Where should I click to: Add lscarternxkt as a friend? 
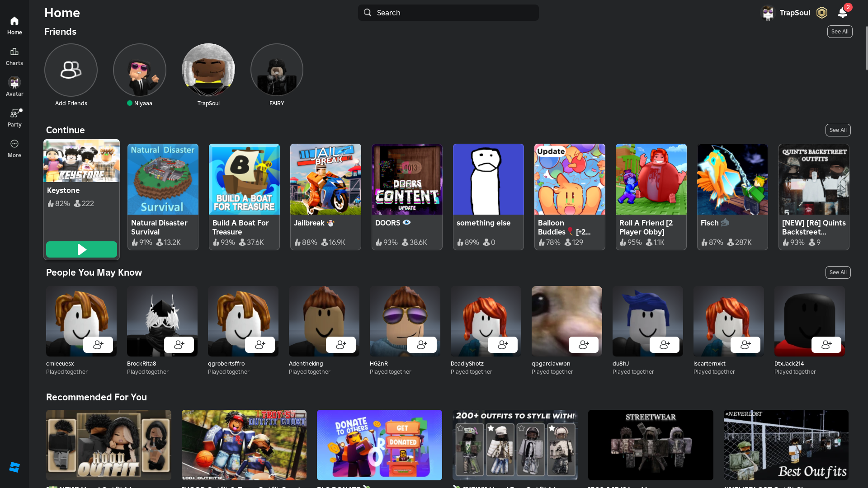(745, 345)
